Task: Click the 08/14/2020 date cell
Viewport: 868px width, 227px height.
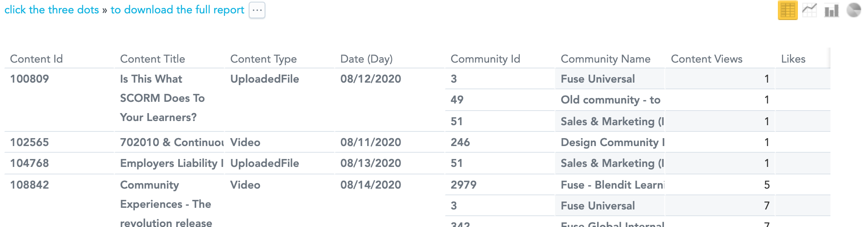Action: [x=371, y=185]
